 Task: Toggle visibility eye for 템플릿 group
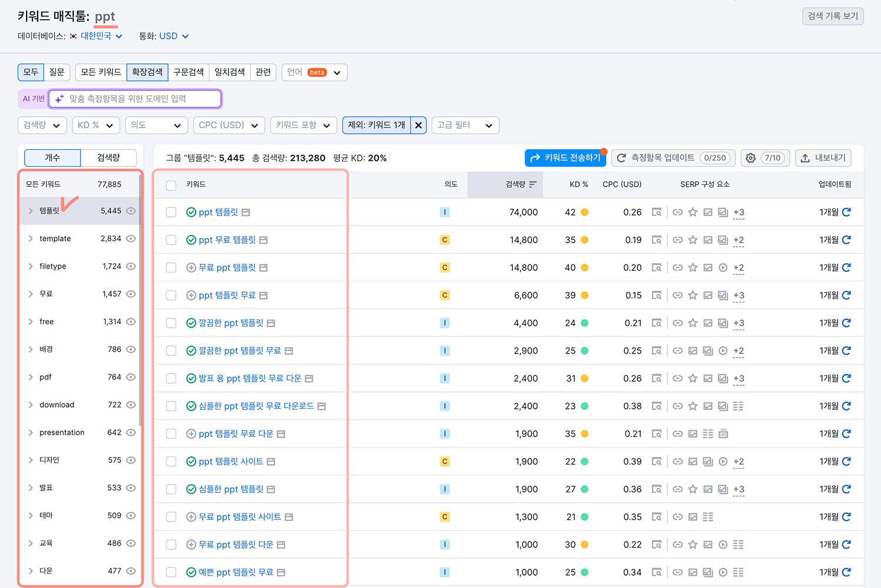(x=131, y=211)
